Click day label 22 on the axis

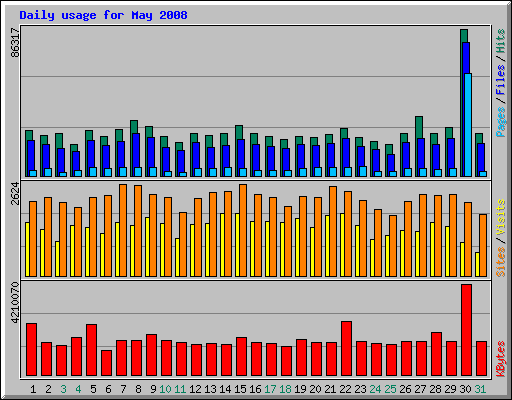point(345,389)
